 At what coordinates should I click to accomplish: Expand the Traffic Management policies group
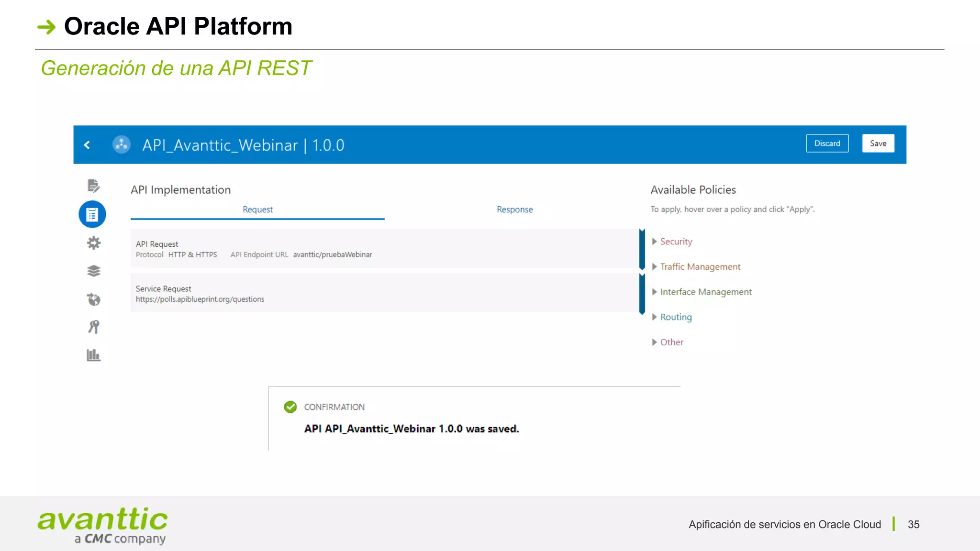[696, 267]
